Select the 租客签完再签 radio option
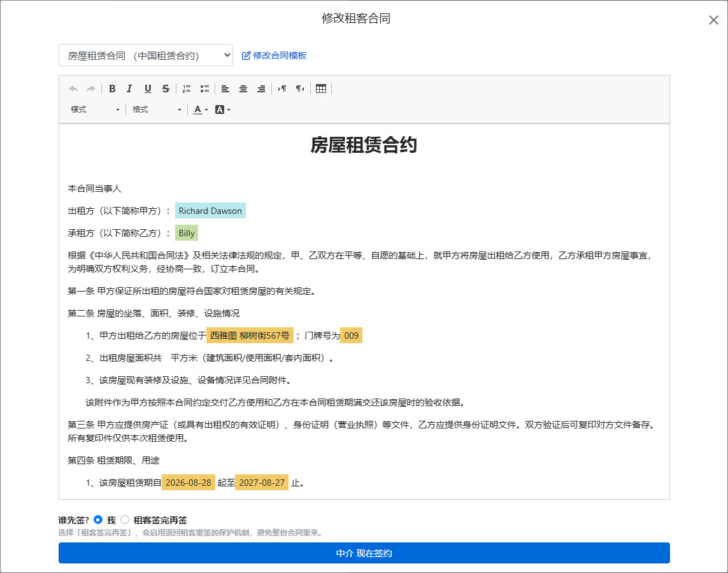Viewport: 728px width, 573px height. [125, 520]
